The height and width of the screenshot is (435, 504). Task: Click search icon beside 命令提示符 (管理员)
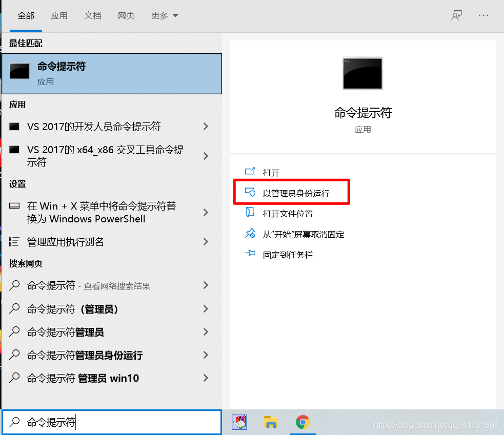click(14, 308)
